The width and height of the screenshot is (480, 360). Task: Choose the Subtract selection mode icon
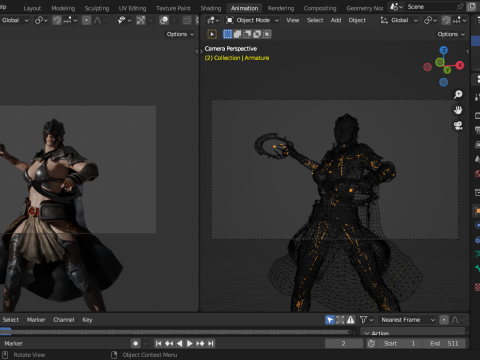[x=247, y=34]
